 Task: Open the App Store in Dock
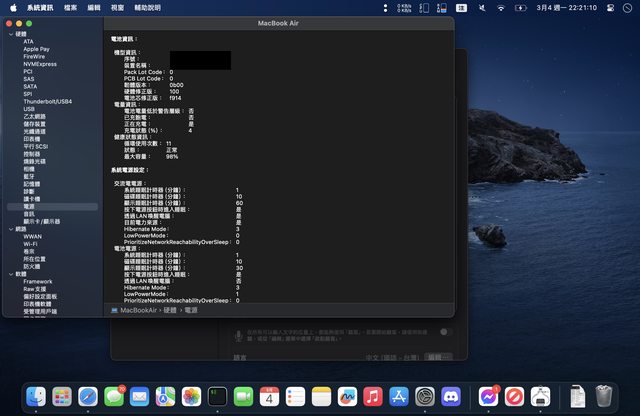click(399, 396)
